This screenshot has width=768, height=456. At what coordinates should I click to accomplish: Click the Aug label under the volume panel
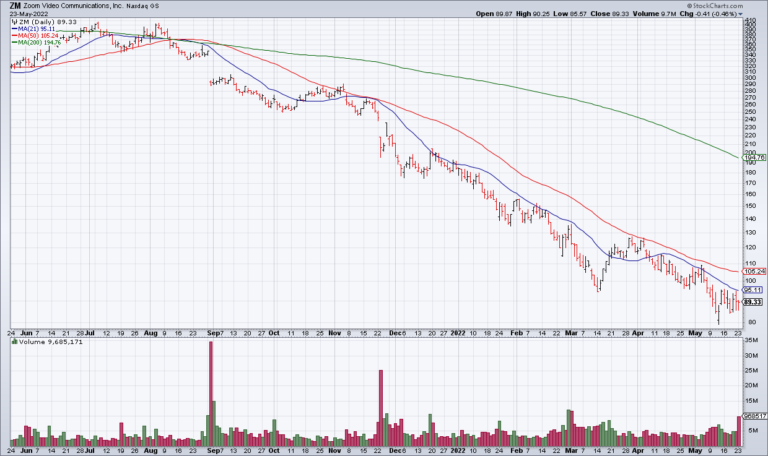click(150, 450)
